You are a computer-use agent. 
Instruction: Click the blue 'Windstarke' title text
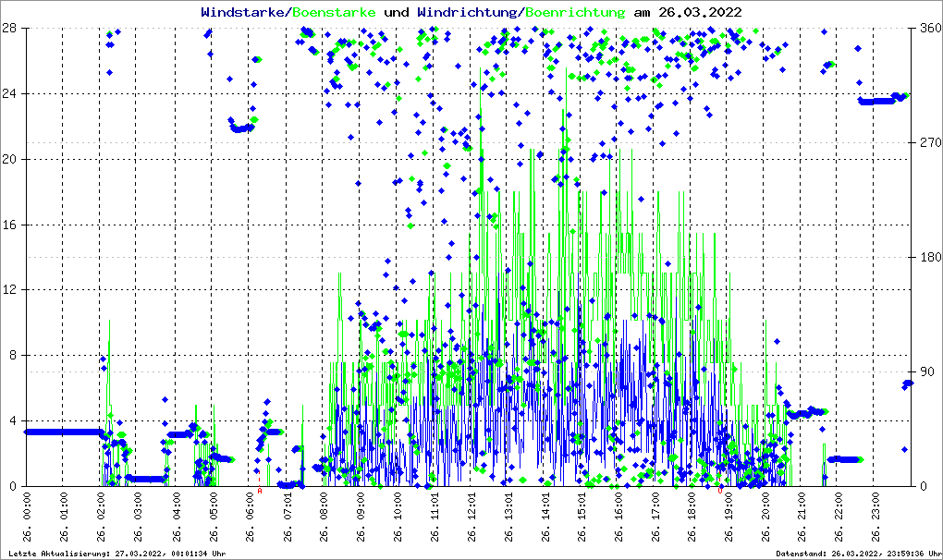[x=244, y=12]
